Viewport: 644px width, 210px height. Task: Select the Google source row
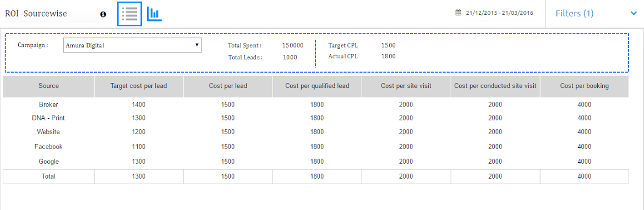(x=316, y=162)
